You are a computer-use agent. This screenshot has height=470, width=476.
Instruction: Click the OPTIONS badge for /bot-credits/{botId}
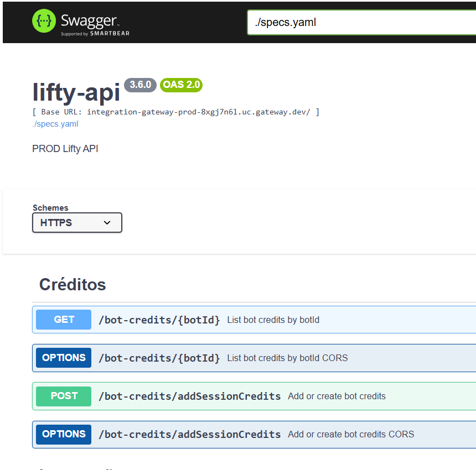64,358
